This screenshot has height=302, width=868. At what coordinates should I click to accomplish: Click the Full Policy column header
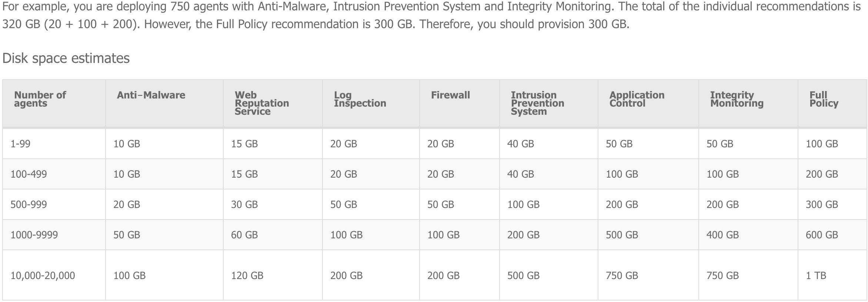pyautogui.click(x=824, y=99)
